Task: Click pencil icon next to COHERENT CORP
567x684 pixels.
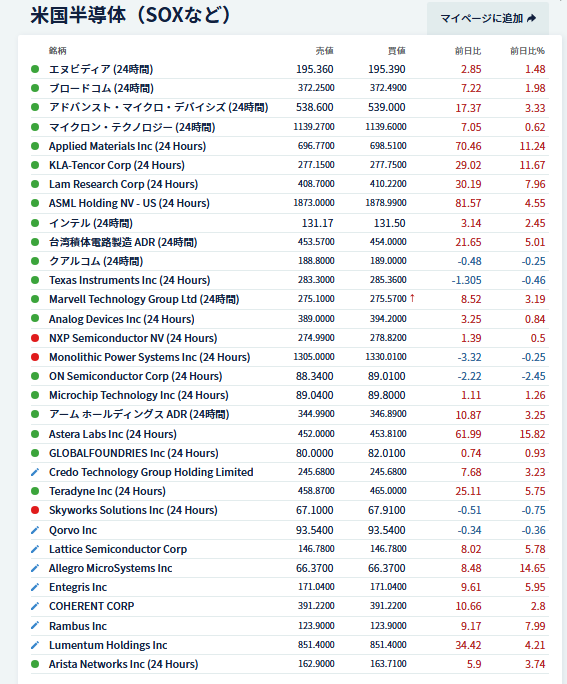Action: click(x=35, y=606)
